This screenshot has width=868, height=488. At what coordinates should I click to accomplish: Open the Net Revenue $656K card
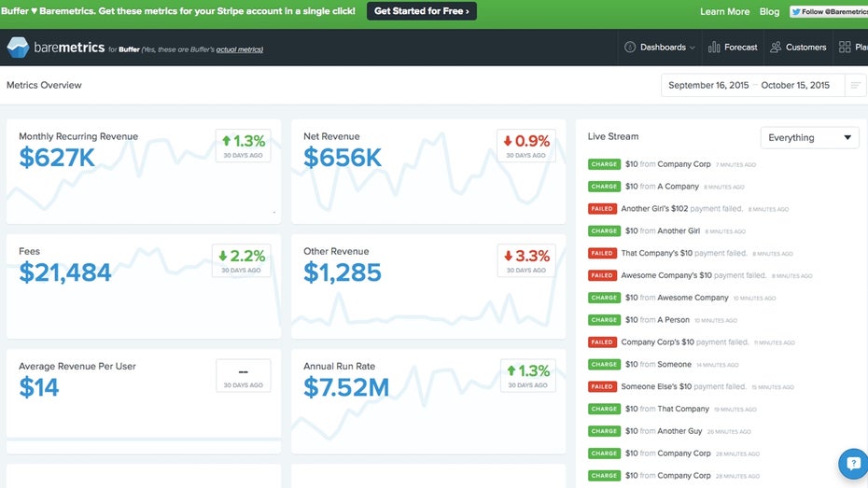(428, 172)
